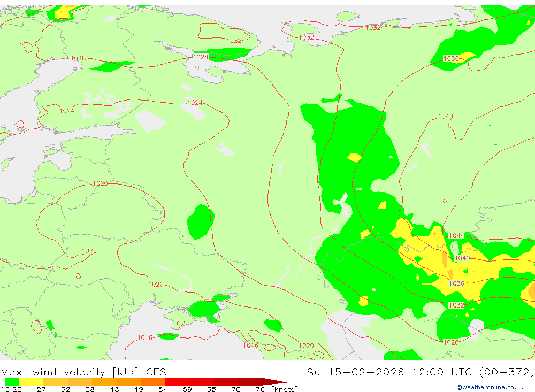
Task: Click the green 16–22 knots legend swatch
Action: [x=12, y=381]
